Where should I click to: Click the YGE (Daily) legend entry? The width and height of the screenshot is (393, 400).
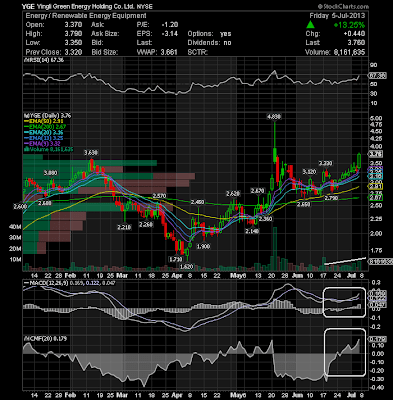click(x=47, y=116)
